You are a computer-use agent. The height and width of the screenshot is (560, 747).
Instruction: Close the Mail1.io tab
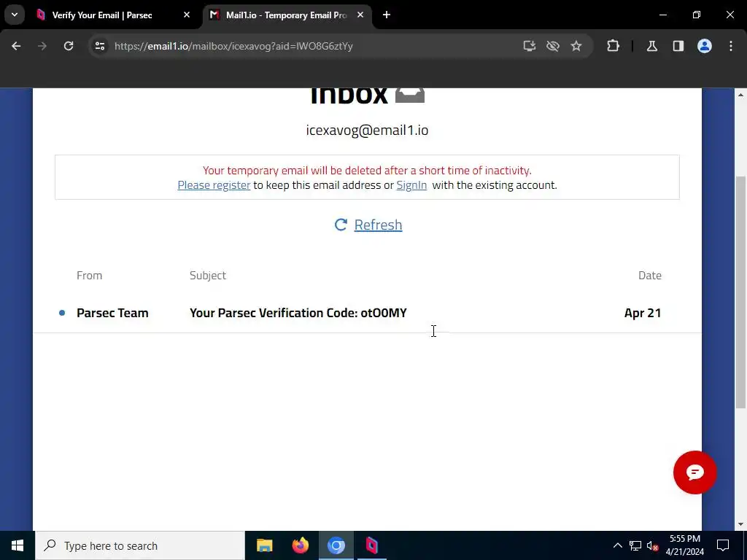360,15
